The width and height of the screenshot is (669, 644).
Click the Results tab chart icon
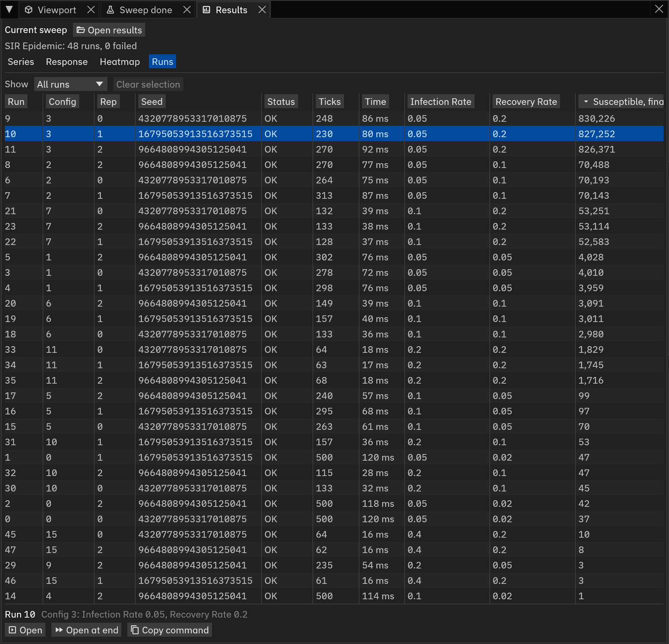206,10
